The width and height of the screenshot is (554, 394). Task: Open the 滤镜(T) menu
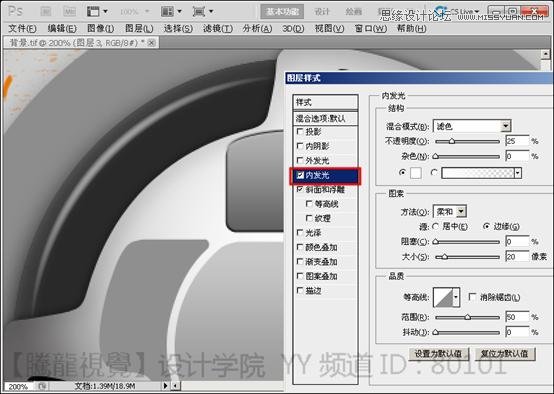click(x=218, y=29)
